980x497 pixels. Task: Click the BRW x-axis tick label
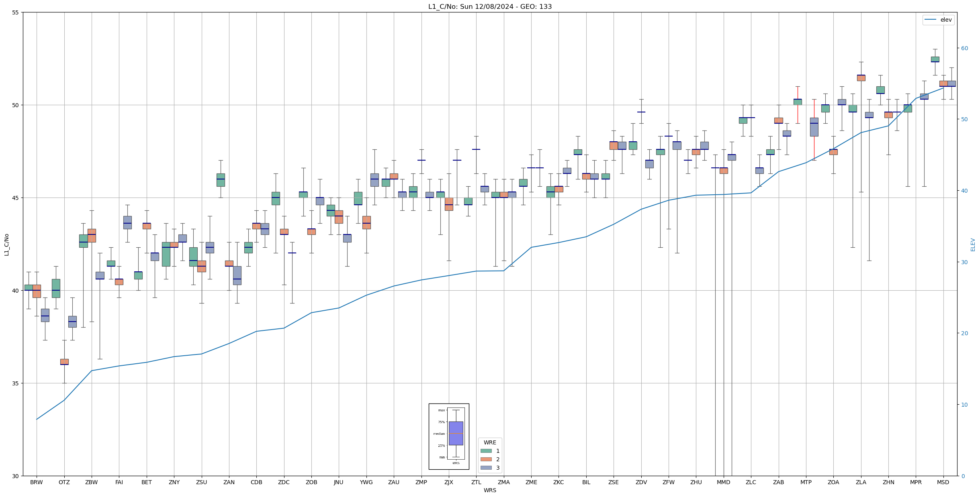coord(37,482)
